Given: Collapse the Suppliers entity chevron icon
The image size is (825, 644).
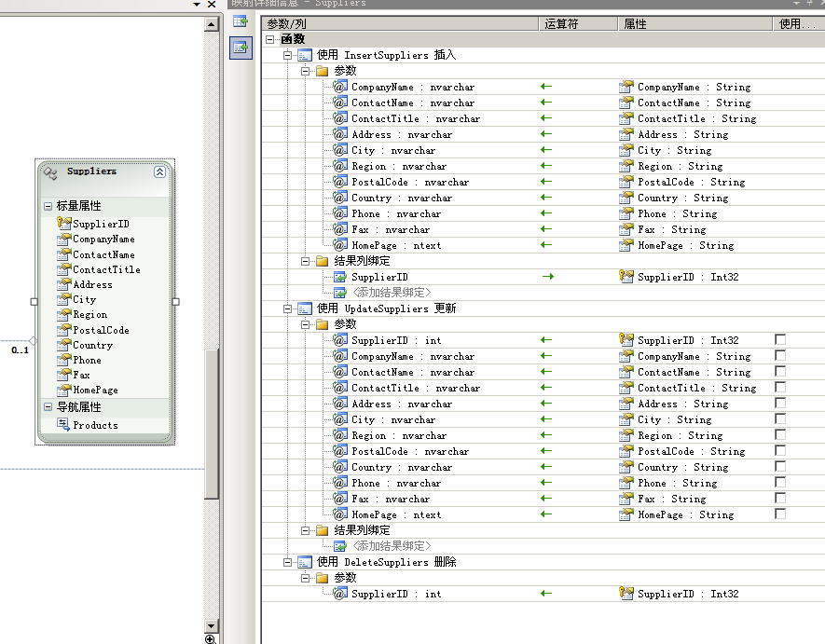Looking at the screenshot, I should click(159, 171).
